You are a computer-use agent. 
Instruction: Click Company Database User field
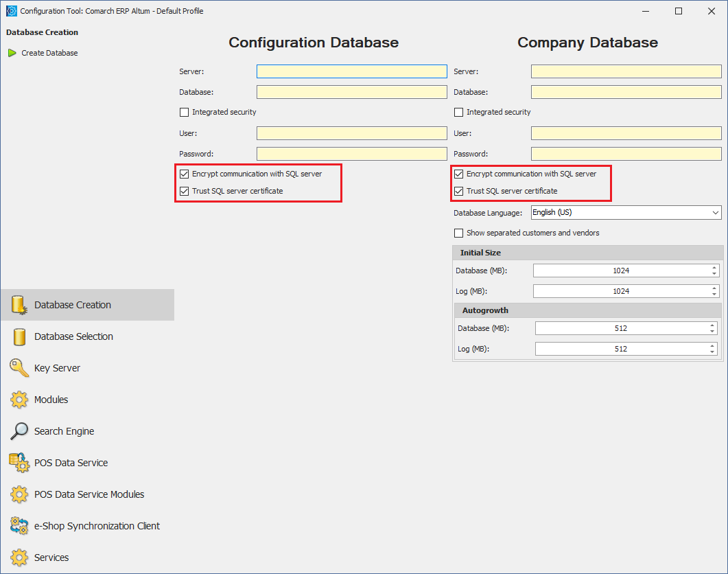click(626, 133)
